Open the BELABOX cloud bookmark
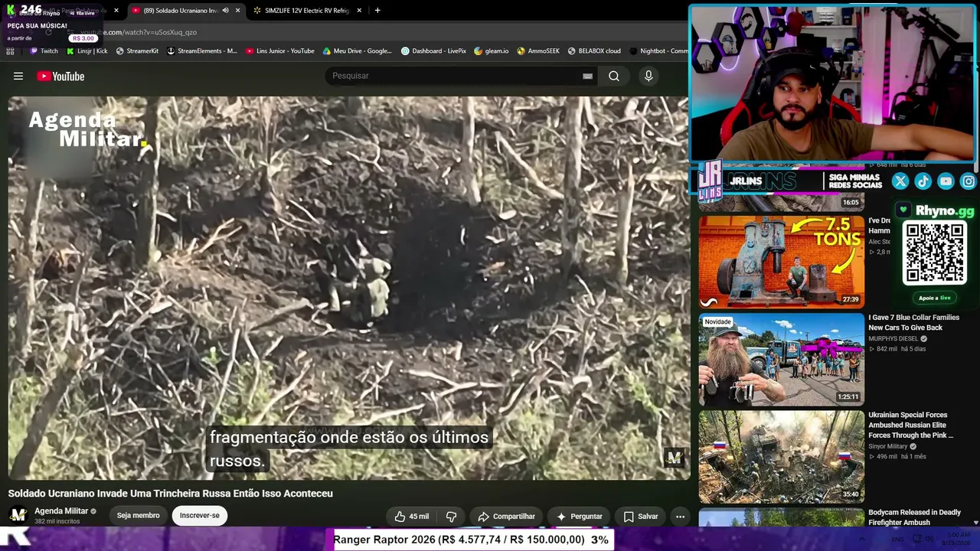The image size is (980, 551). [594, 51]
